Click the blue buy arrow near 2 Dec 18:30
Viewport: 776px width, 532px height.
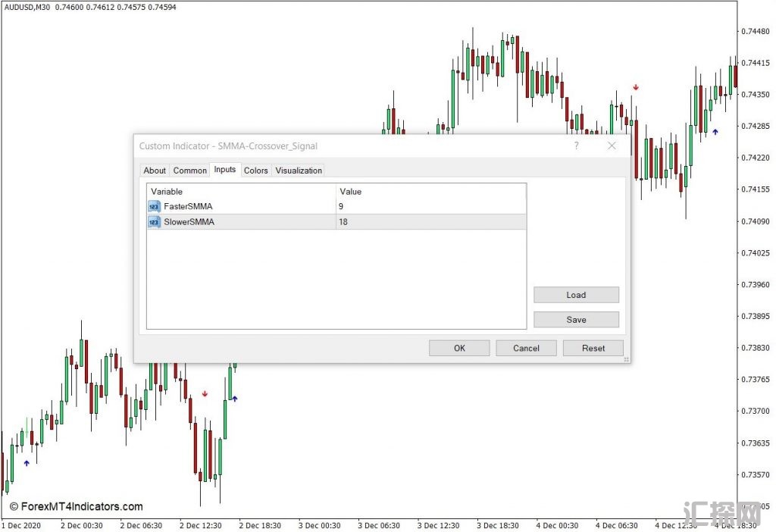[235, 398]
